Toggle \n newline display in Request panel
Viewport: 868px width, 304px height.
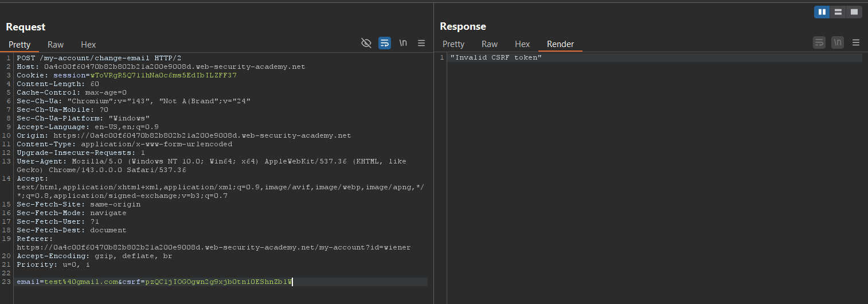[x=403, y=43]
